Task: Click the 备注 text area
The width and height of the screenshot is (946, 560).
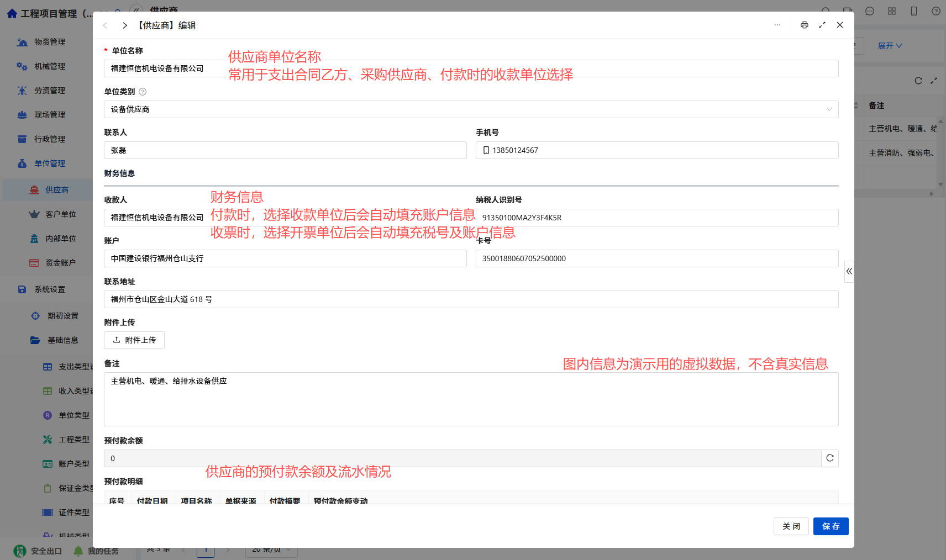Action: pyautogui.click(x=471, y=399)
